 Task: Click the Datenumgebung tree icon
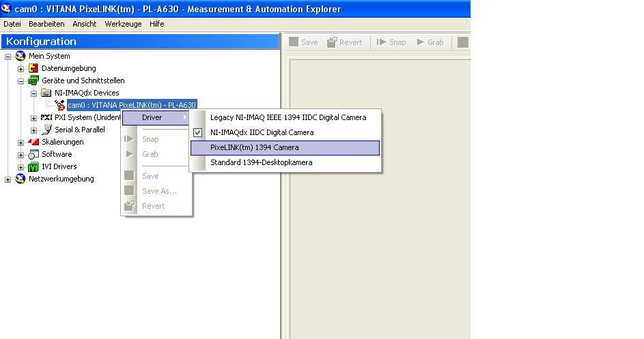[33, 68]
